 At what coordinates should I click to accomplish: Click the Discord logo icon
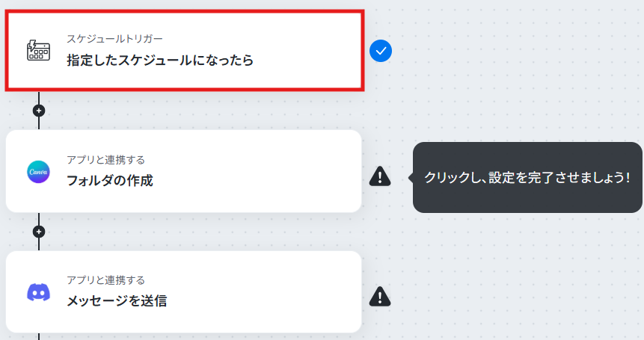pos(38,292)
